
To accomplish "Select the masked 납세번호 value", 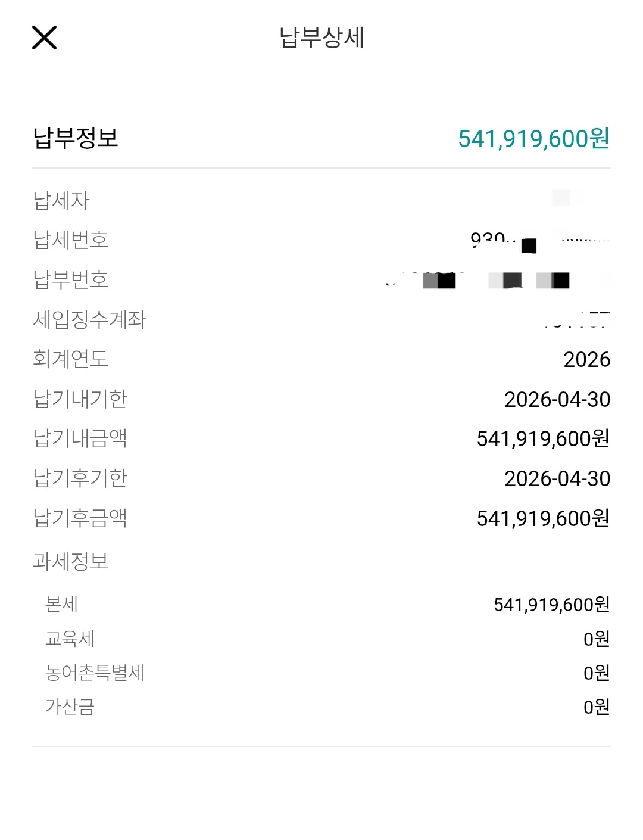I will click(539, 241).
